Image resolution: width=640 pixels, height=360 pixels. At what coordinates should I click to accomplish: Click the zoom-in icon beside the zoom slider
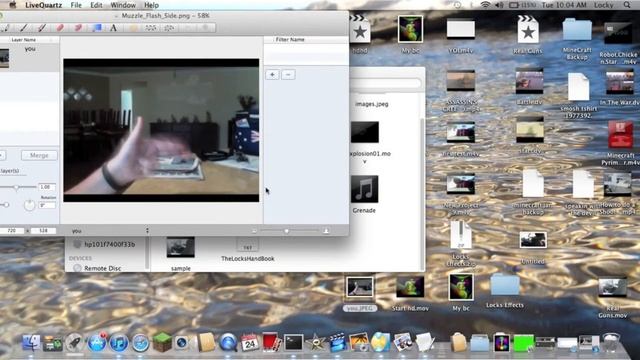[326, 231]
